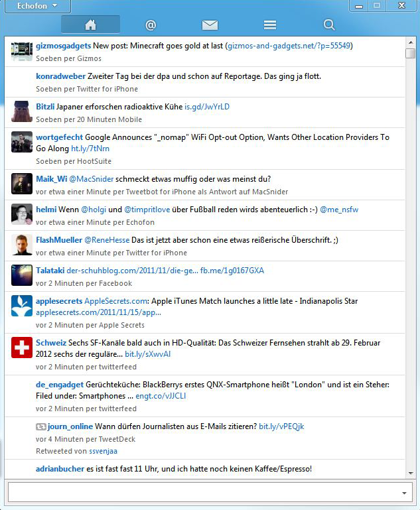This screenshot has width=420, height=510.
Task: Click the ssvenjaa retweeter link
Action: coord(105,451)
